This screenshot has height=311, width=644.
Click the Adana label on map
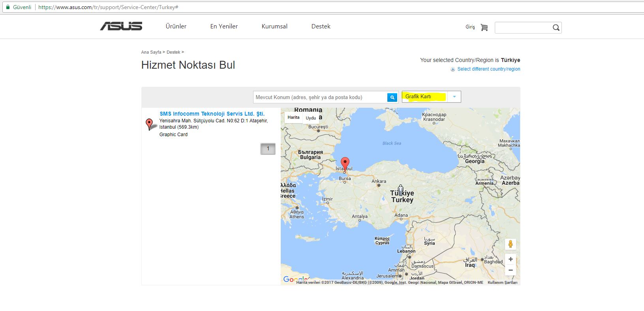point(401,215)
